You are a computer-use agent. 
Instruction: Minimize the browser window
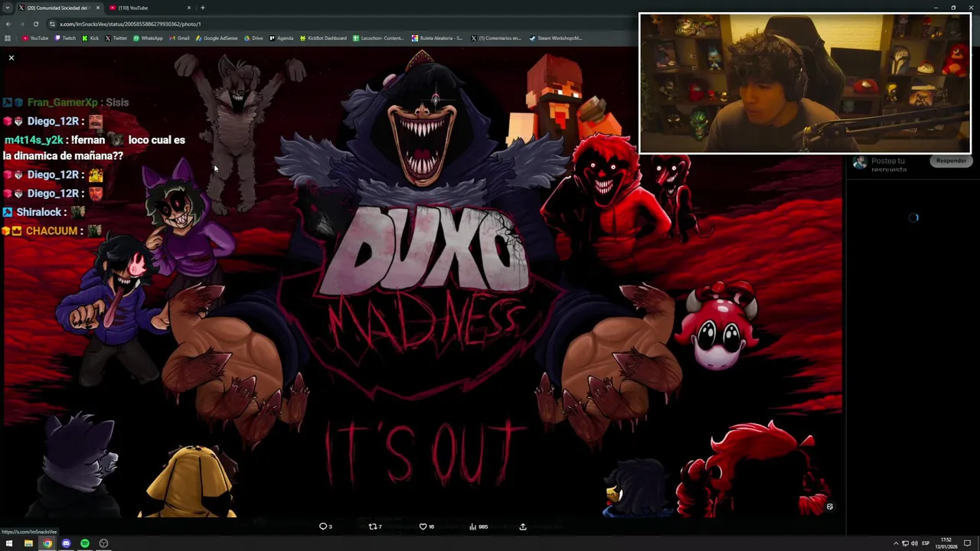coord(936,8)
